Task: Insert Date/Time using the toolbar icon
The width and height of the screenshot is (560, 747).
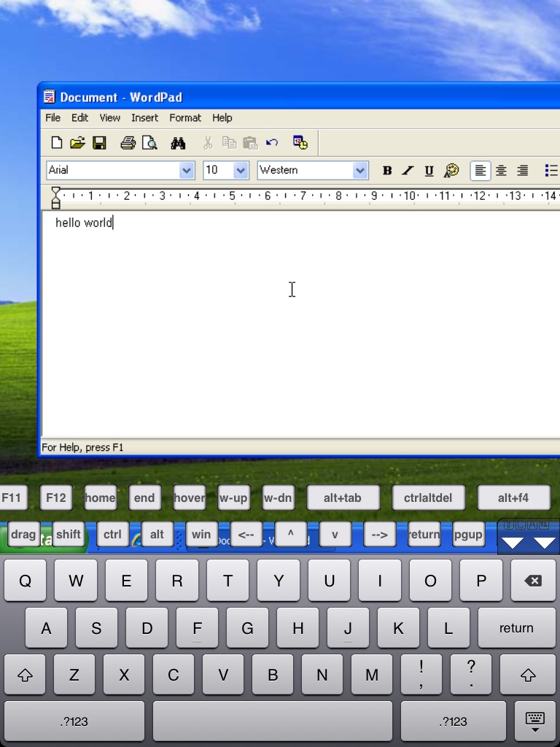Action: [x=300, y=142]
